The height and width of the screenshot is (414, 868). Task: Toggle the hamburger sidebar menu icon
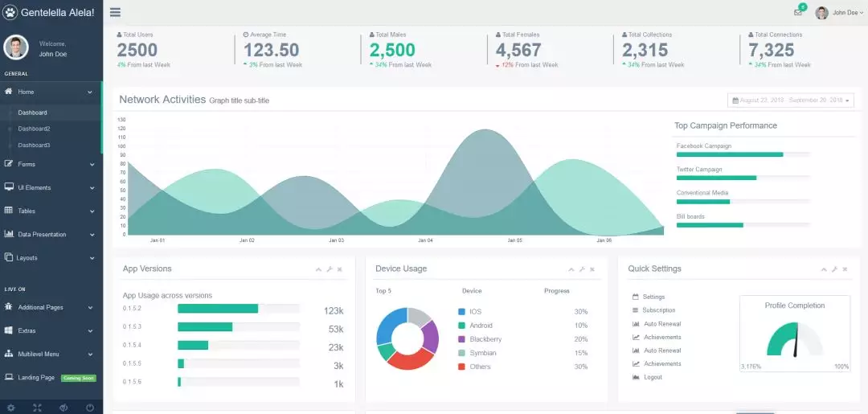(x=115, y=13)
